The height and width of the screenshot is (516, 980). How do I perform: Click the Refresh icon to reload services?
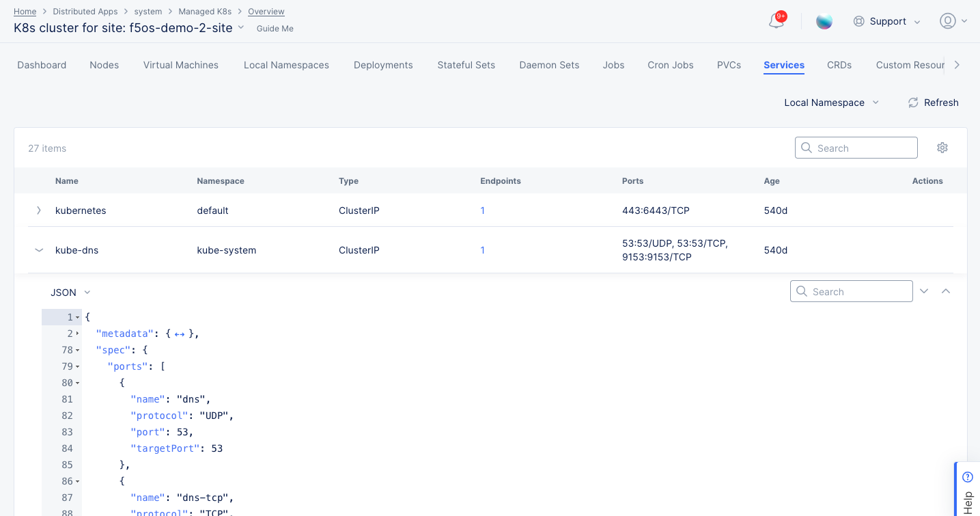point(913,103)
